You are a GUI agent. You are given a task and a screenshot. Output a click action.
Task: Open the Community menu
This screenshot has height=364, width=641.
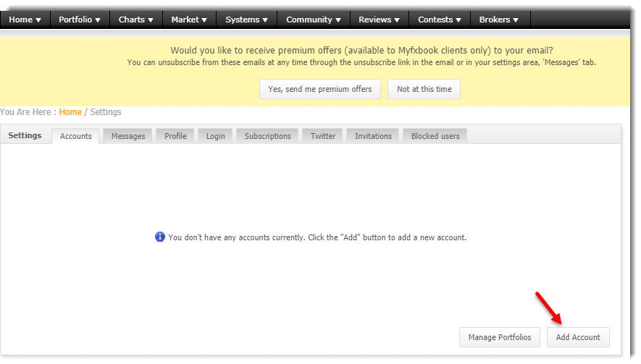[314, 20]
